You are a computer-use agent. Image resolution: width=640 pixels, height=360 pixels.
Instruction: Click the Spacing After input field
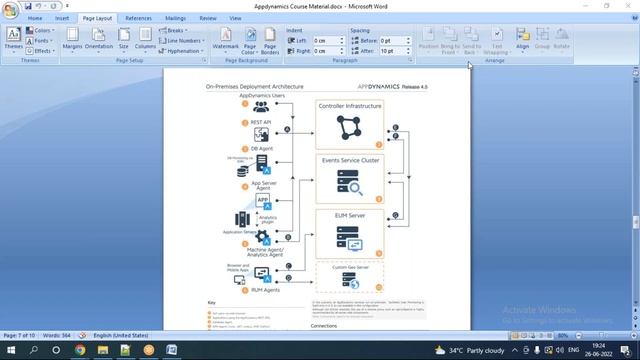coord(392,51)
